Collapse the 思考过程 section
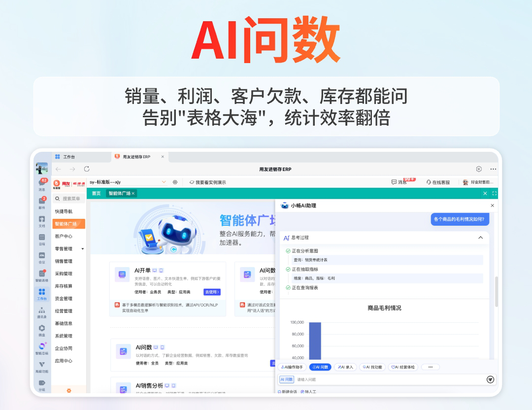 pos(481,238)
